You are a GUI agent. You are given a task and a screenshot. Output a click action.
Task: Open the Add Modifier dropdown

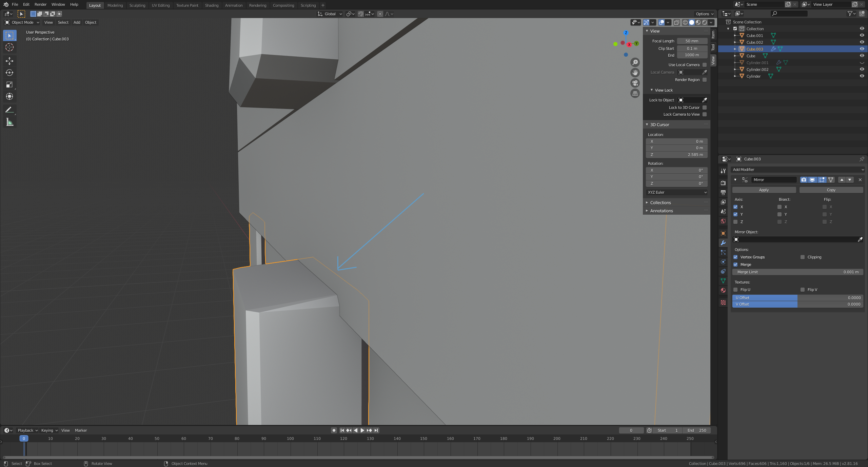pos(798,170)
